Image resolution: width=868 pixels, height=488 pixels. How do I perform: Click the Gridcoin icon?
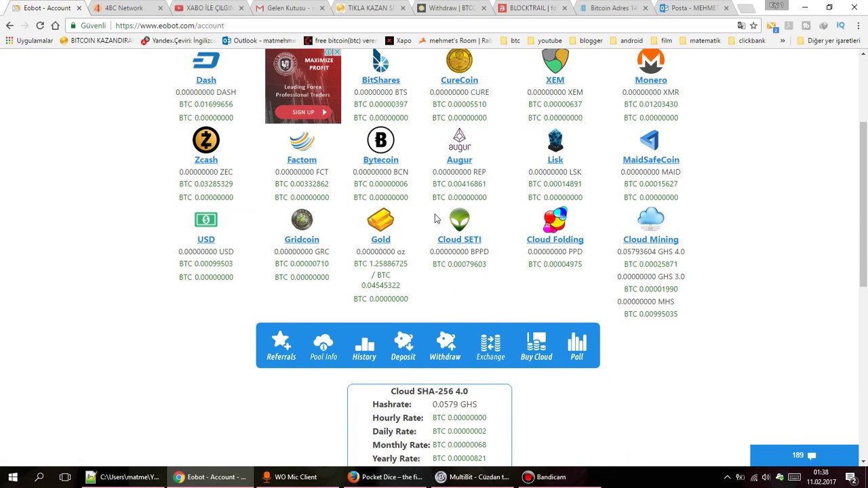[302, 220]
